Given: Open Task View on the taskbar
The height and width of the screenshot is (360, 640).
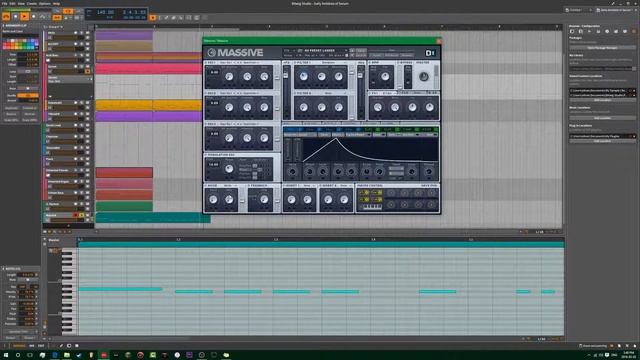Looking at the screenshot, I should tap(30, 355).
